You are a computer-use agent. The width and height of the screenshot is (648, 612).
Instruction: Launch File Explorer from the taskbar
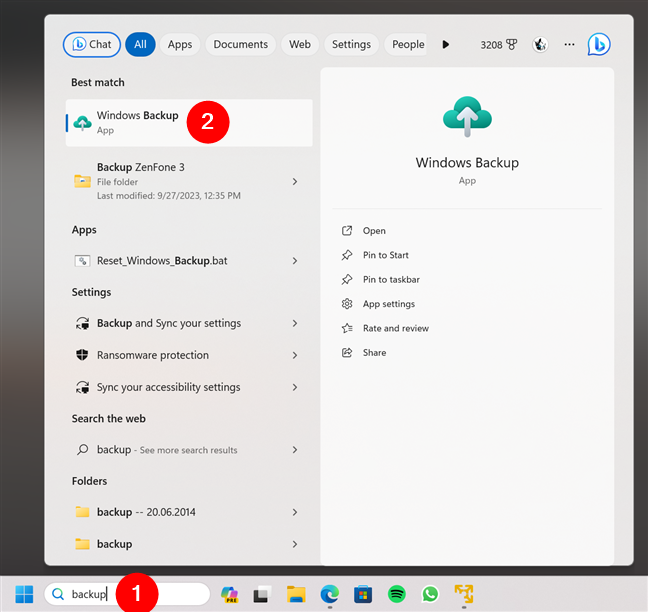pyautogui.click(x=296, y=594)
